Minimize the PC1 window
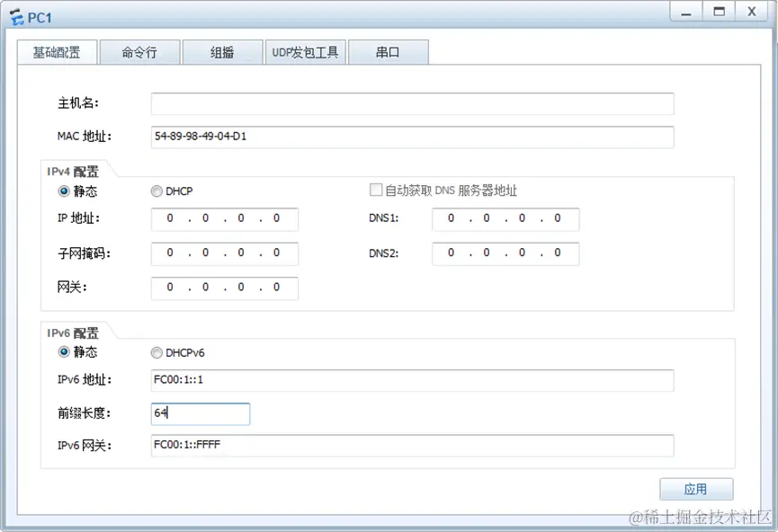Screen dimensions: 778x532 point(685,12)
